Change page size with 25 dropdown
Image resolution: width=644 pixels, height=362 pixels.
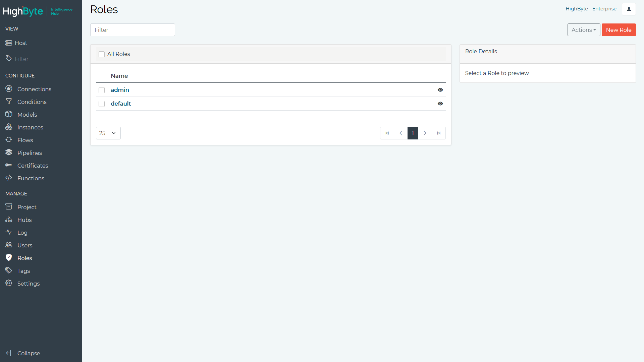[x=108, y=133]
